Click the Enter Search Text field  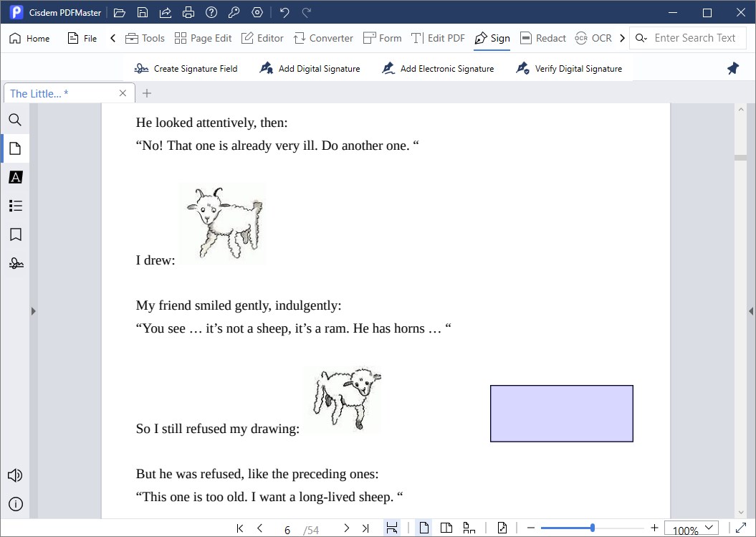pyautogui.click(x=695, y=38)
